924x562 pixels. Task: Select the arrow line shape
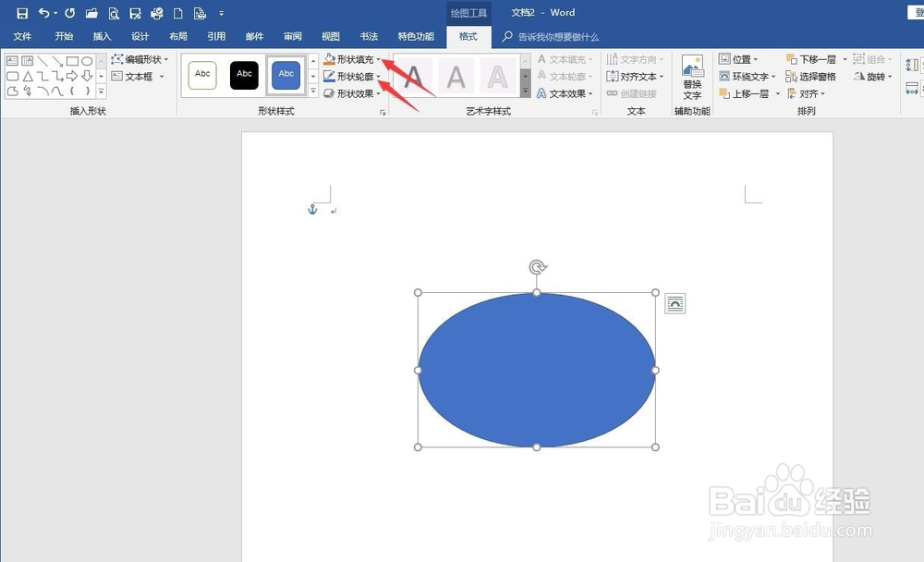[x=57, y=61]
